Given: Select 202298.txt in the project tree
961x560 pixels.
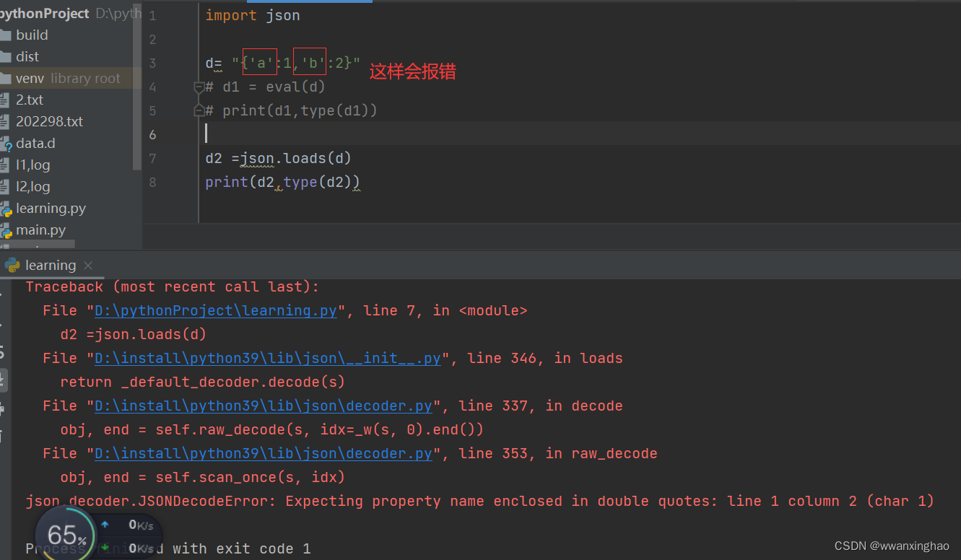Looking at the screenshot, I should (49, 121).
